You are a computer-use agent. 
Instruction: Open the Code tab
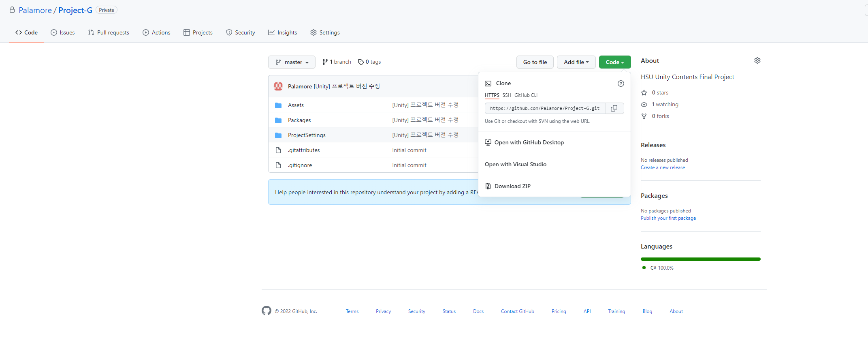pyautogui.click(x=26, y=32)
